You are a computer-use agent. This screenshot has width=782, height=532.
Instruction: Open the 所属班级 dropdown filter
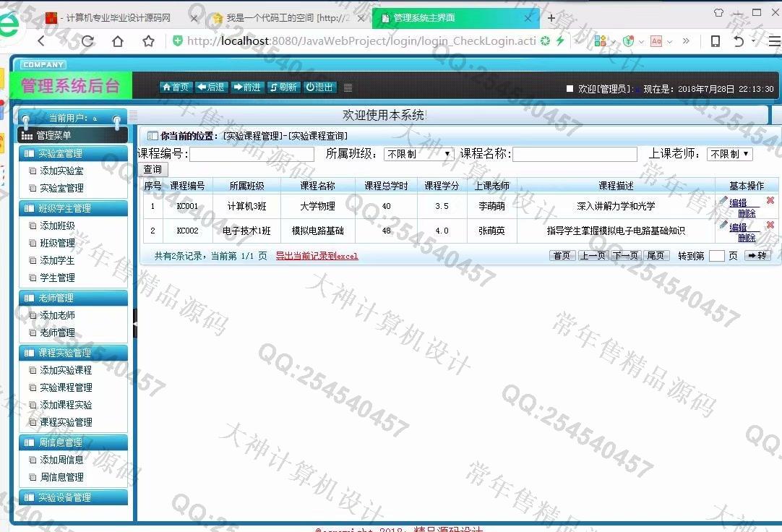tap(418, 154)
